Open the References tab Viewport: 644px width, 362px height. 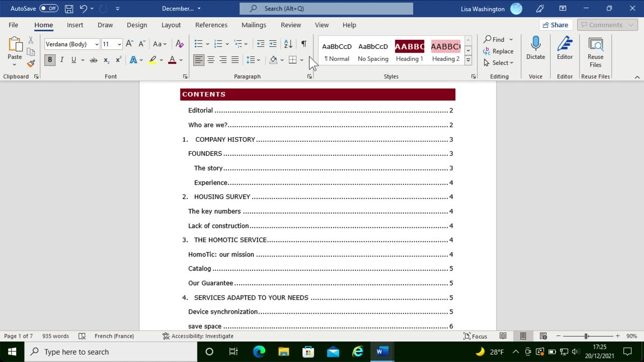(x=211, y=25)
